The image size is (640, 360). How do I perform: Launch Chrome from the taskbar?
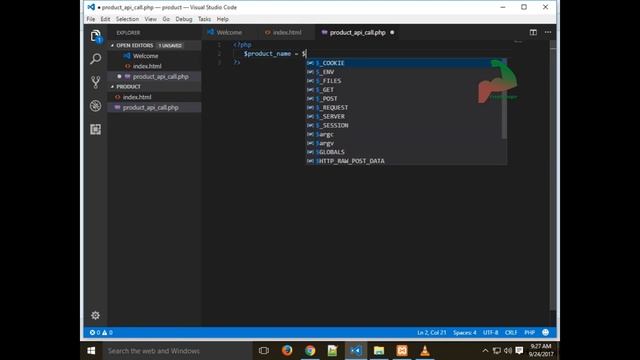(x=310, y=351)
